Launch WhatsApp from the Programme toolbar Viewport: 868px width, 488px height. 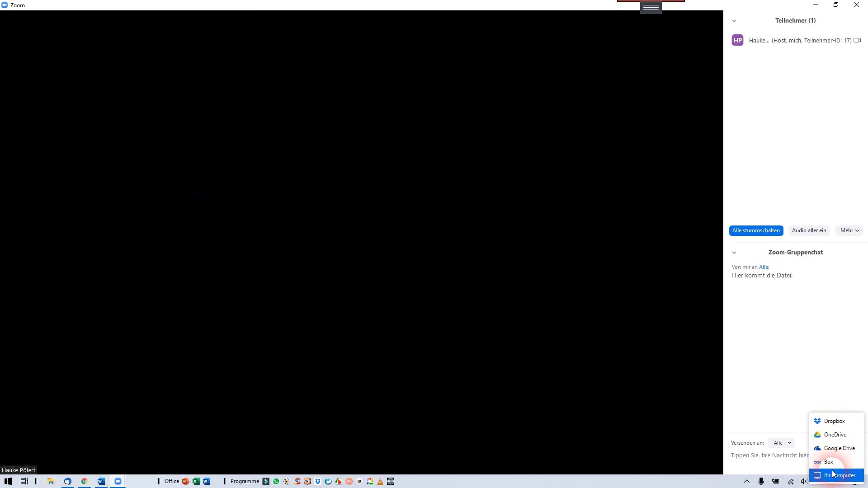[x=276, y=481]
